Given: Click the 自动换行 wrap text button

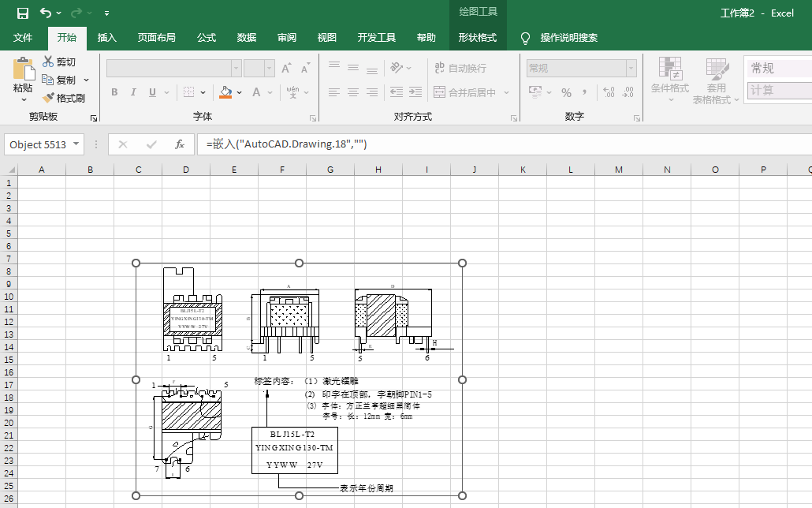Looking at the screenshot, I should pyautogui.click(x=460, y=68).
